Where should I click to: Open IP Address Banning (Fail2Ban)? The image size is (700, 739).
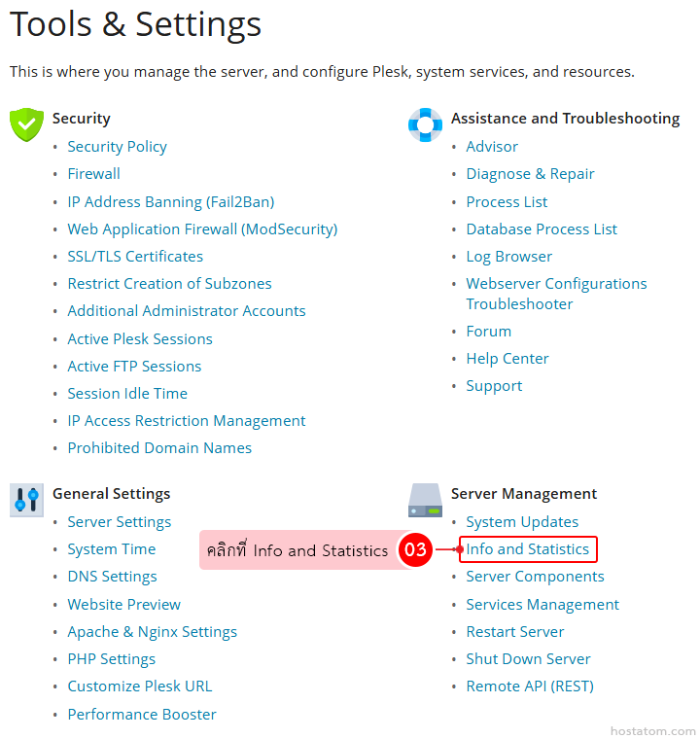tap(170, 202)
